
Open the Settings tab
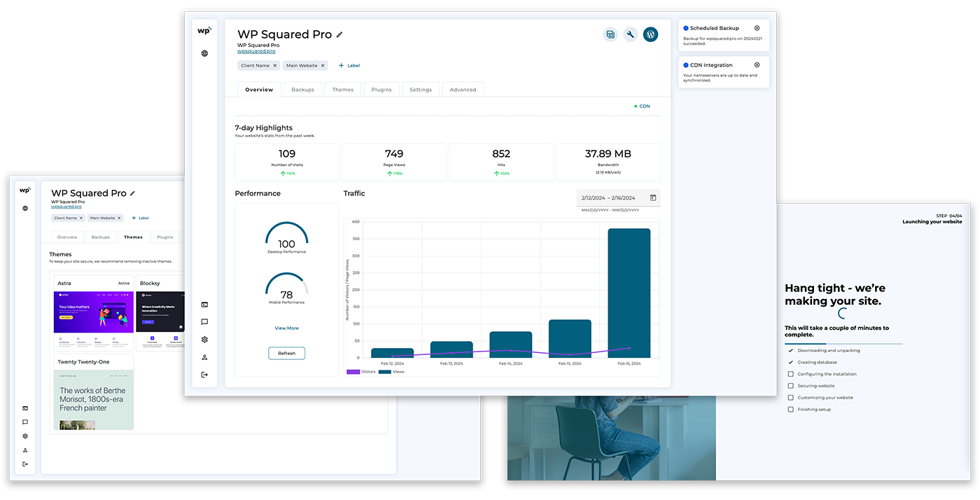click(x=421, y=90)
